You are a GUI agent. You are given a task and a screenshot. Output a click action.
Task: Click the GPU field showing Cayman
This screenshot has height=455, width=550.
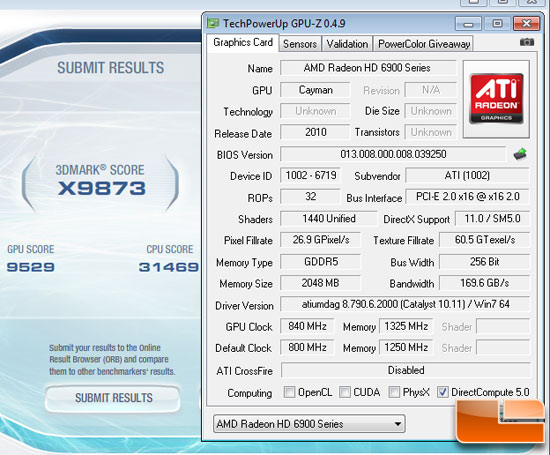[315, 90]
